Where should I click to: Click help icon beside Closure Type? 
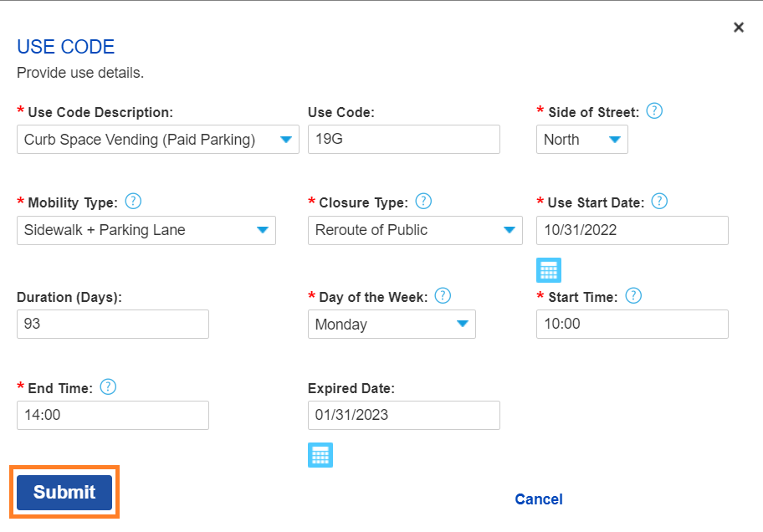(423, 202)
